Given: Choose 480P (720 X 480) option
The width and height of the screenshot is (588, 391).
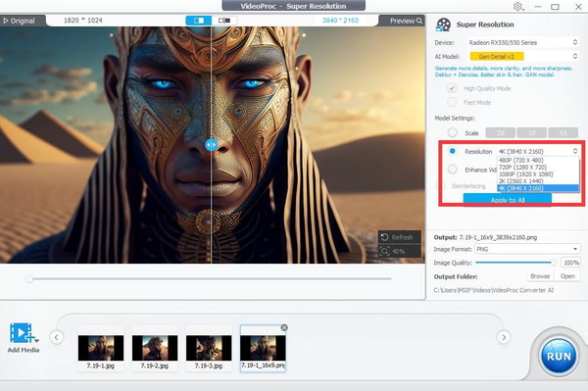Looking at the screenshot, I should coord(538,160).
